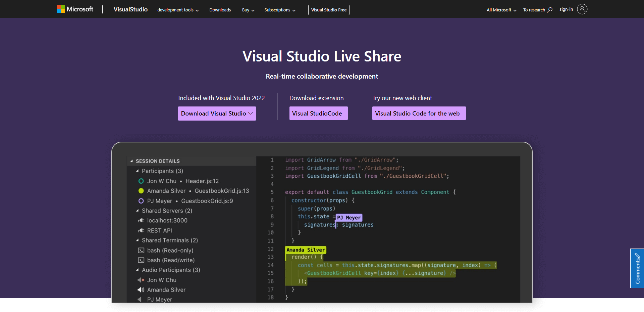Click the To research search icon
This screenshot has width=644, height=312.
click(550, 10)
